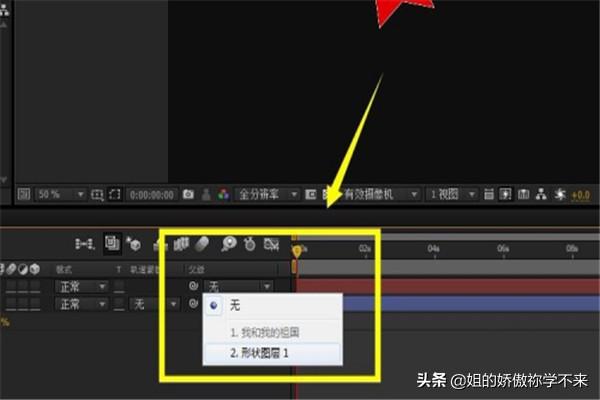
Task: Choose "1. 我和我的祖国" in parent menu
Action: click(x=264, y=331)
